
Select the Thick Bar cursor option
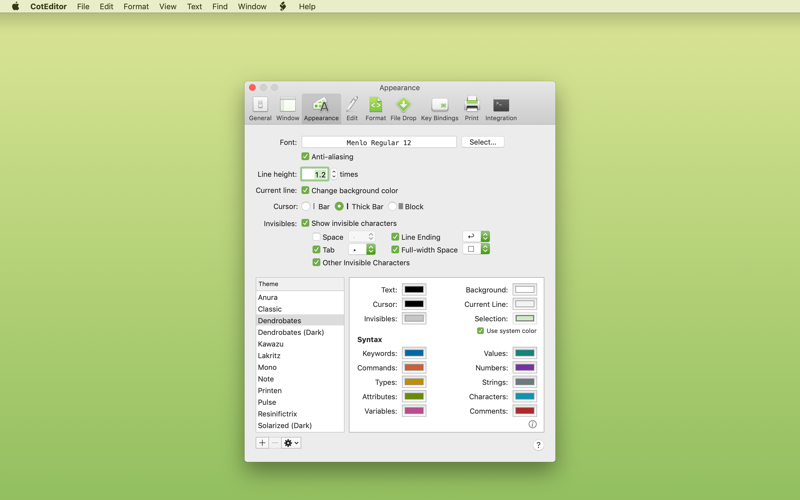339,207
